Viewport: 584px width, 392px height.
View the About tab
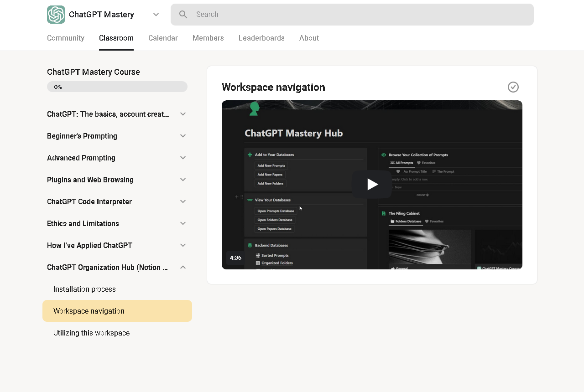[309, 38]
